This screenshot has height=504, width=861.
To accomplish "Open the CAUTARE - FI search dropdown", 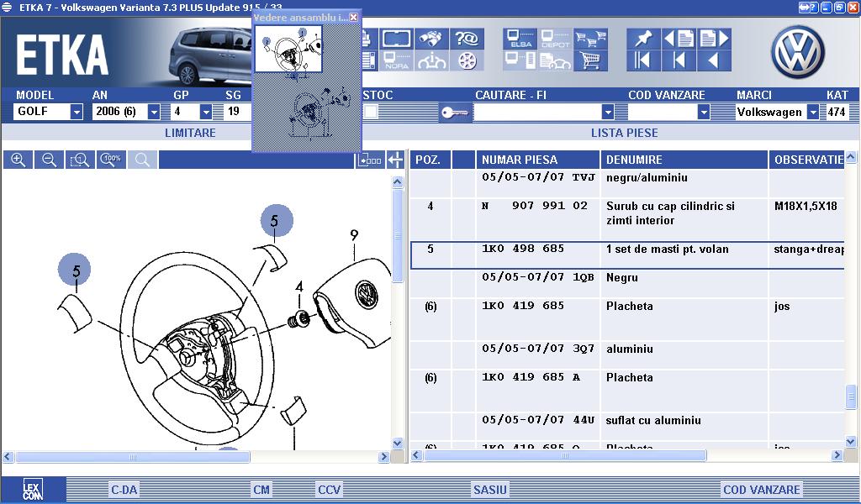I will pos(607,112).
